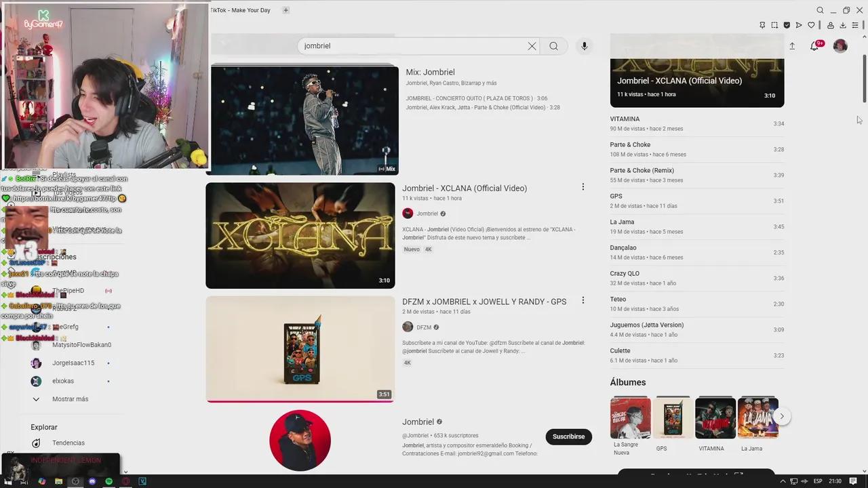Open La Sangre Nueva album cover
Image resolution: width=868 pixels, height=488 pixels.
click(x=631, y=418)
